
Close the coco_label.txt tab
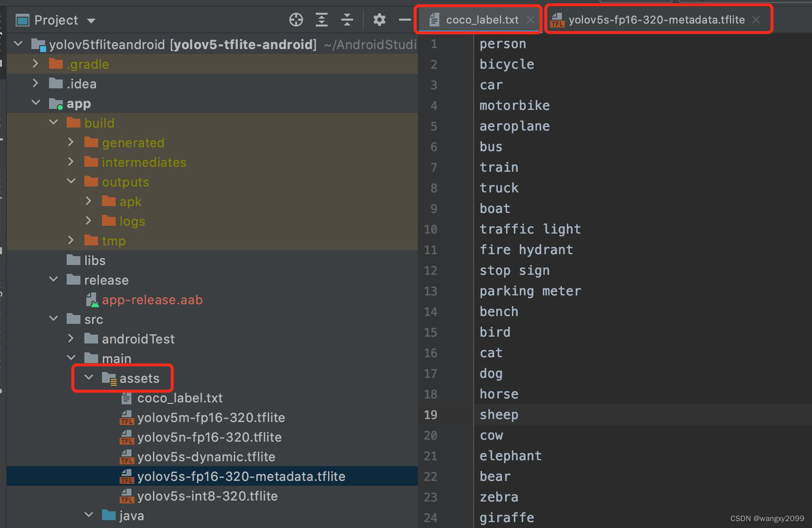click(531, 20)
